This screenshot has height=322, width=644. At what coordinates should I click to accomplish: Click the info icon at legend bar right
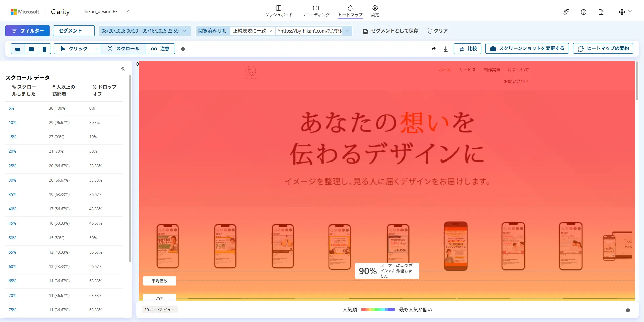[x=628, y=310]
